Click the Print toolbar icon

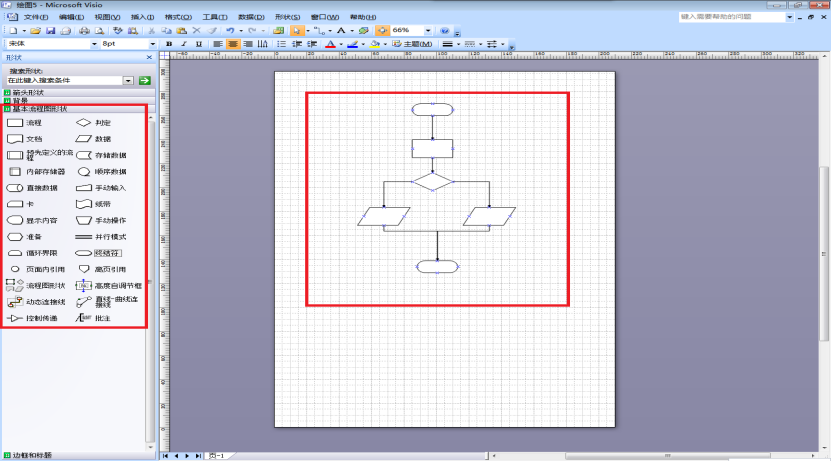(x=84, y=31)
